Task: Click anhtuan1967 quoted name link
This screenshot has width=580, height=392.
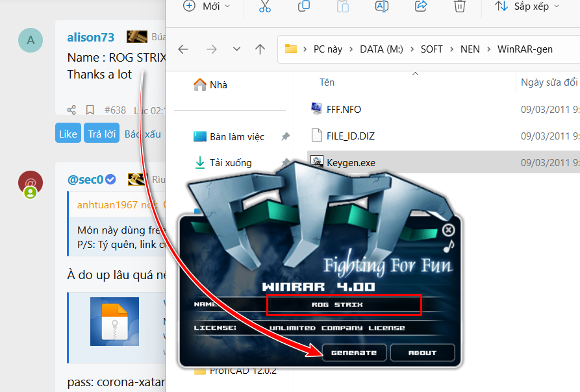Action: pyautogui.click(x=107, y=204)
